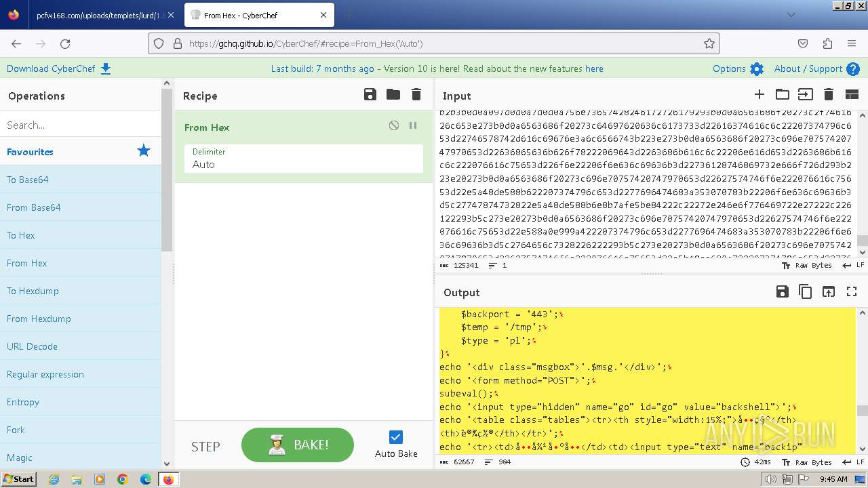This screenshot has height=488, width=868.
Task: Open the Options gear link
Action: (738, 68)
